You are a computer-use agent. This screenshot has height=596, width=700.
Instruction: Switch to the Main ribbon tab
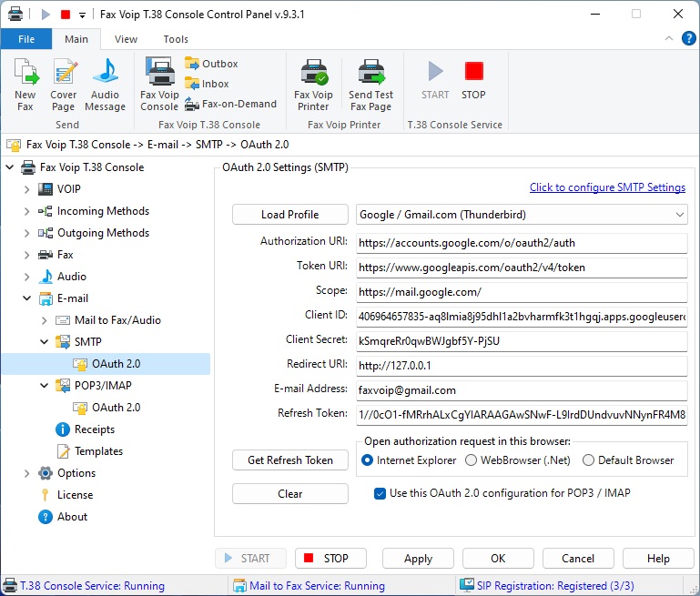(x=76, y=39)
